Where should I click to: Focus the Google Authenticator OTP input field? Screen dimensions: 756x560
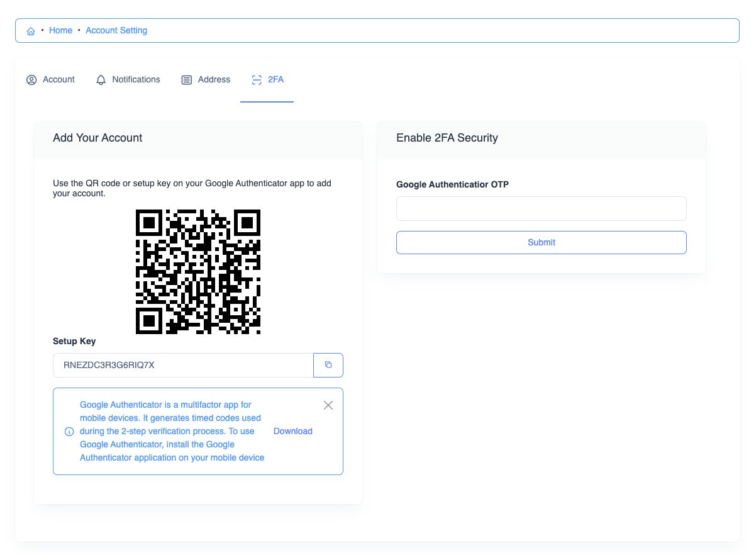click(541, 208)
